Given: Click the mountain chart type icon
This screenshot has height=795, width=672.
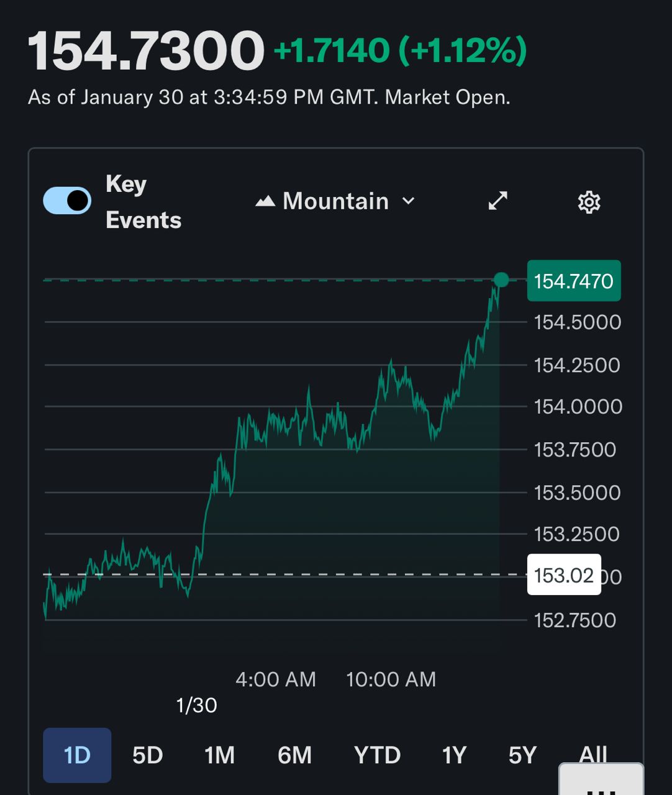Looking at the screenshot, I should 265,201.
